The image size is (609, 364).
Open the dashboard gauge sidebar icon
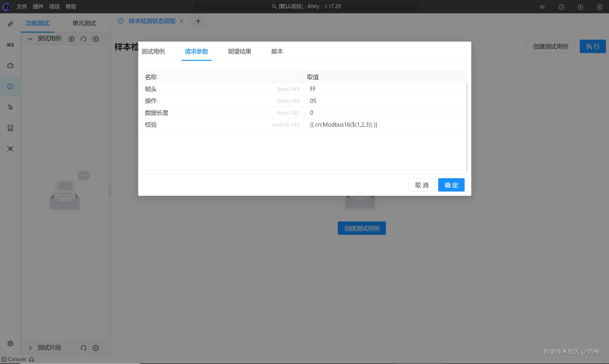[x=10, y=66]
